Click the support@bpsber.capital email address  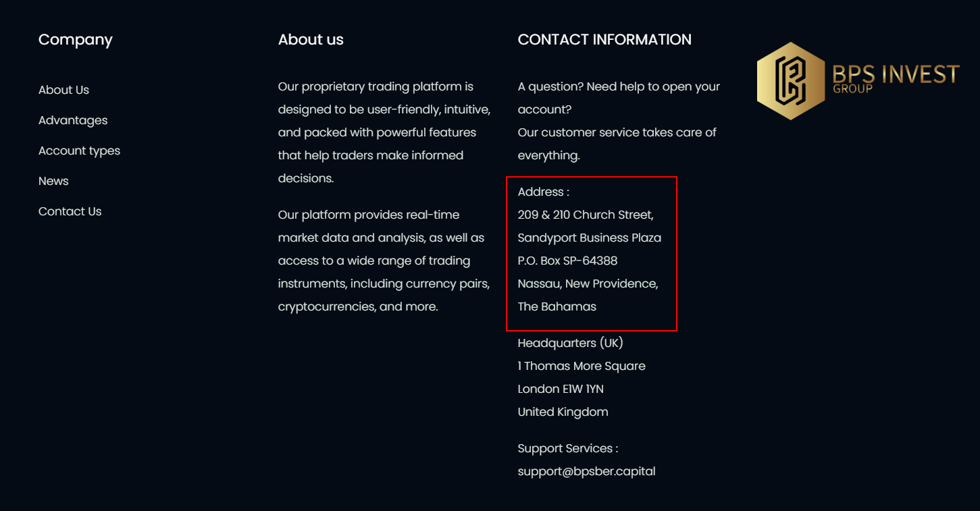[x=586, y=471]
